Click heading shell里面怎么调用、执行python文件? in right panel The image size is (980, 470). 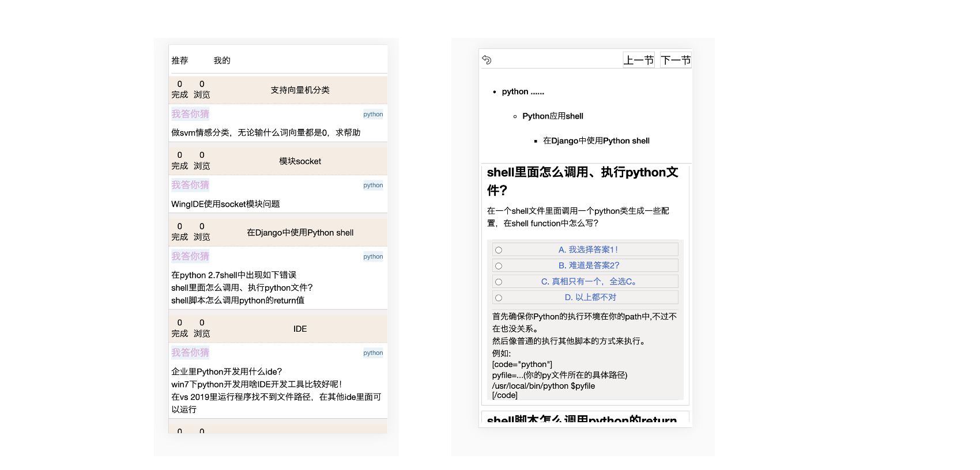pos(582,181)
